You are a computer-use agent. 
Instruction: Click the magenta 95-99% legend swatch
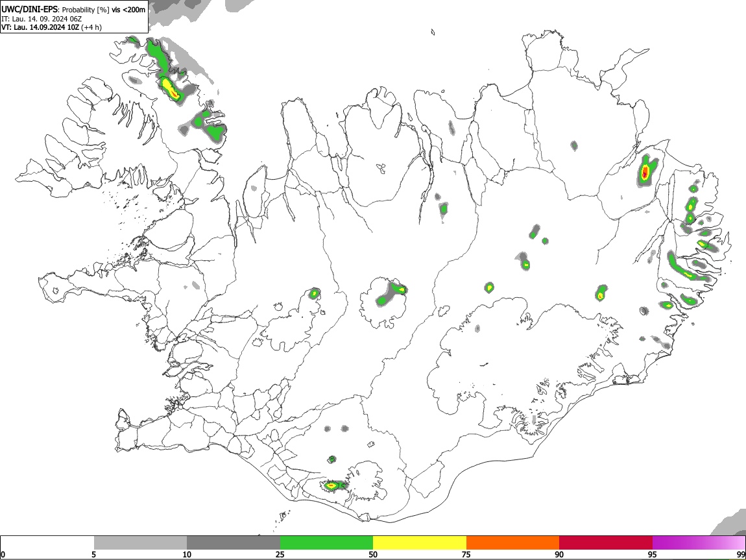[x=699, y=543]
